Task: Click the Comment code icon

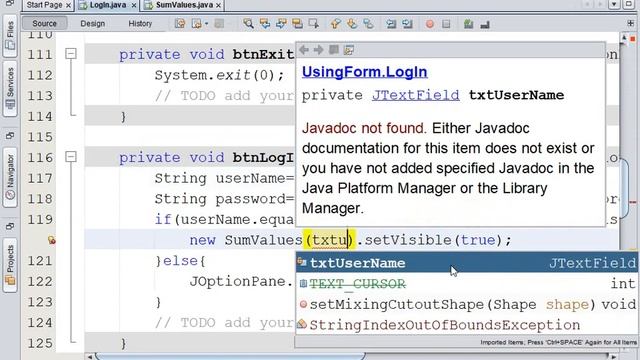Action: (x=469, y=24)
